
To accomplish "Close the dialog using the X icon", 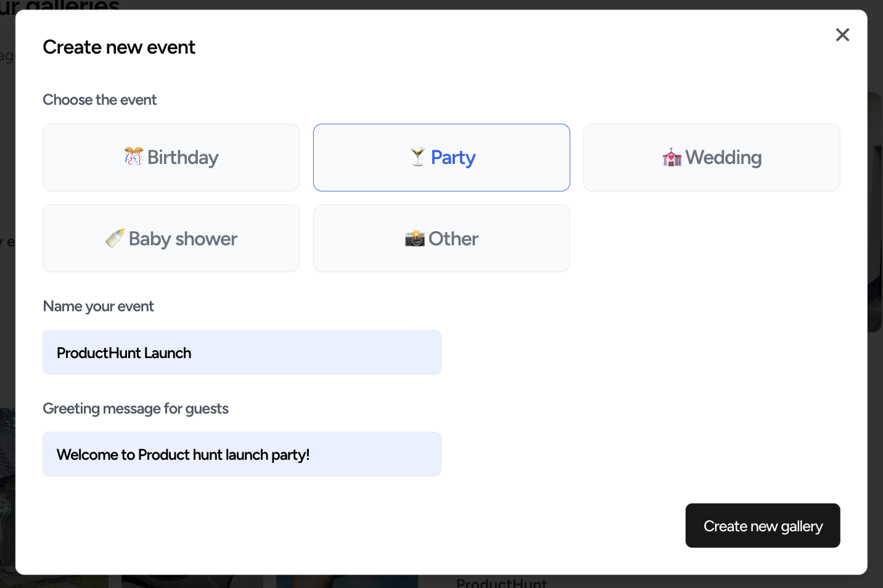I will (x=842, y=35).
